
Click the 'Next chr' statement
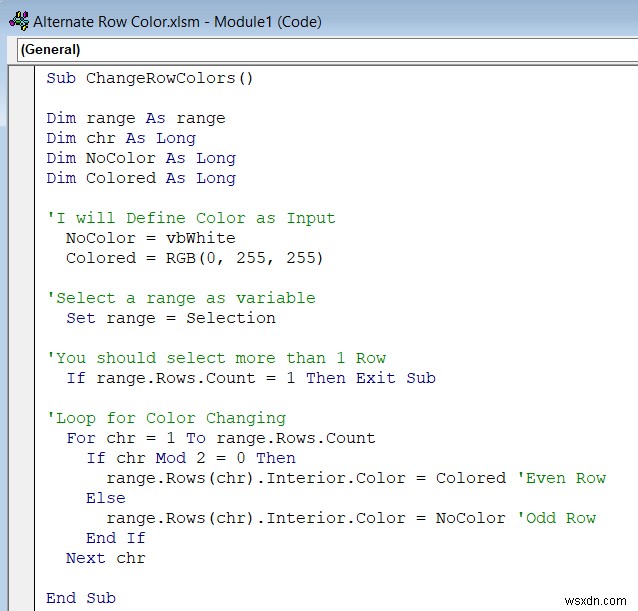pos(105,558)
